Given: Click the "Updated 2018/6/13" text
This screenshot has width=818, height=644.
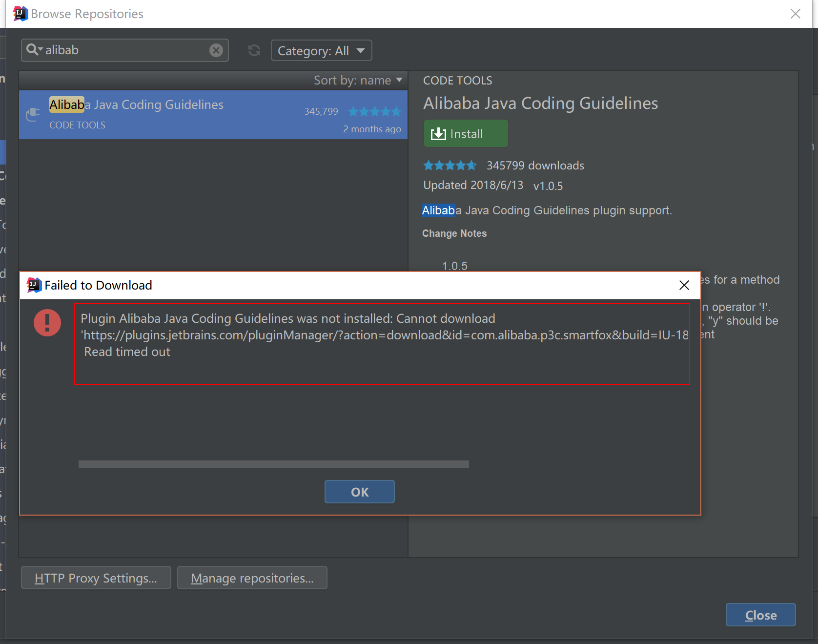Looking at the screenshot, I should 473,185.
